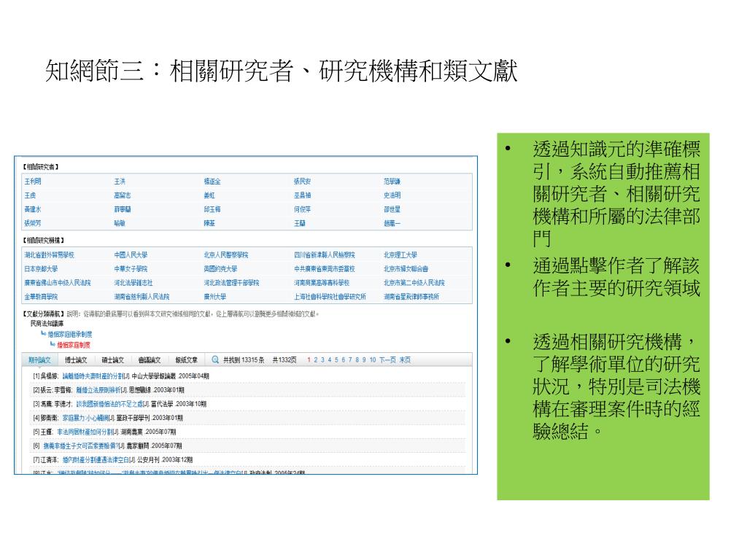Select institution 上海社會科學院社會學研究所
The width and height of the screenshot is (747, 560).
[330, 296]
